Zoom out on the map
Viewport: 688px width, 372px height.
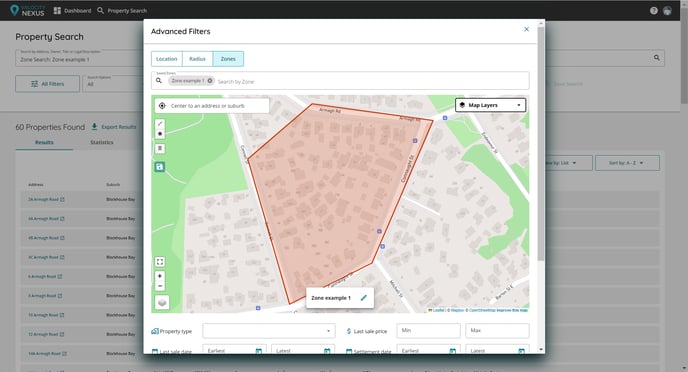tap(160, 286)
